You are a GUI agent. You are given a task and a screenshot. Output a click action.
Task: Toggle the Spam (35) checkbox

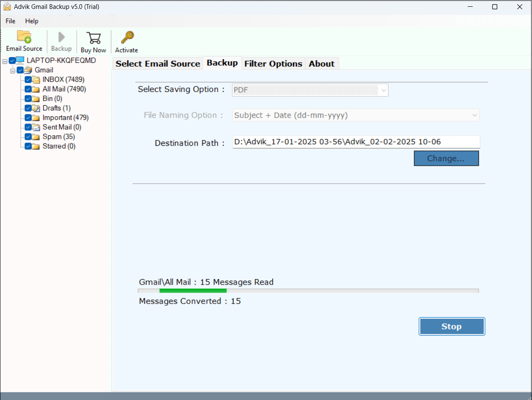click(28, 137)
